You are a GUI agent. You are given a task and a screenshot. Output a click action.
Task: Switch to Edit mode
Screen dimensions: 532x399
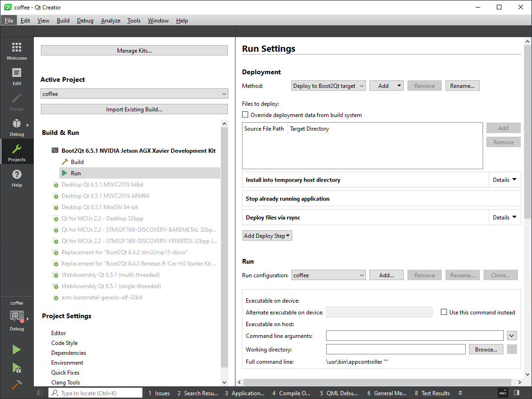16,77
